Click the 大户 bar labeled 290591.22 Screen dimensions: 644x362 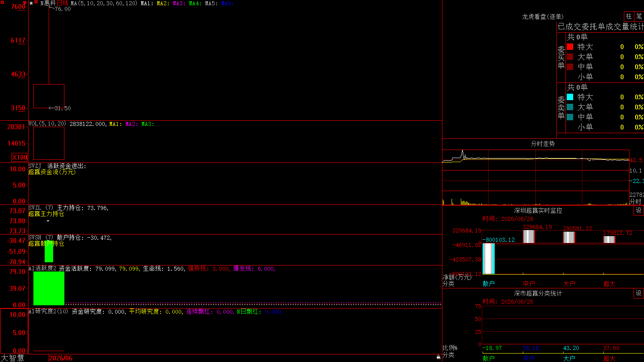pyautogui.click(x=569, y=237)
